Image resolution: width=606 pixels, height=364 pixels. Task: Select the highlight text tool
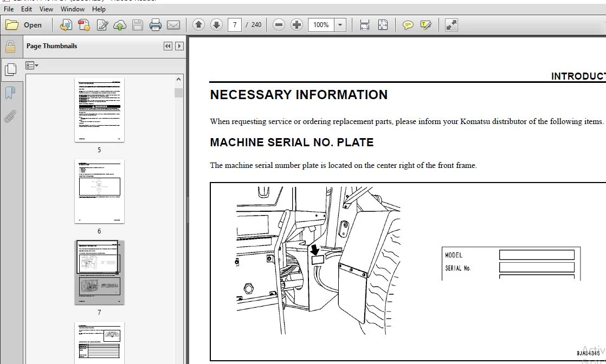pos(426,25)
